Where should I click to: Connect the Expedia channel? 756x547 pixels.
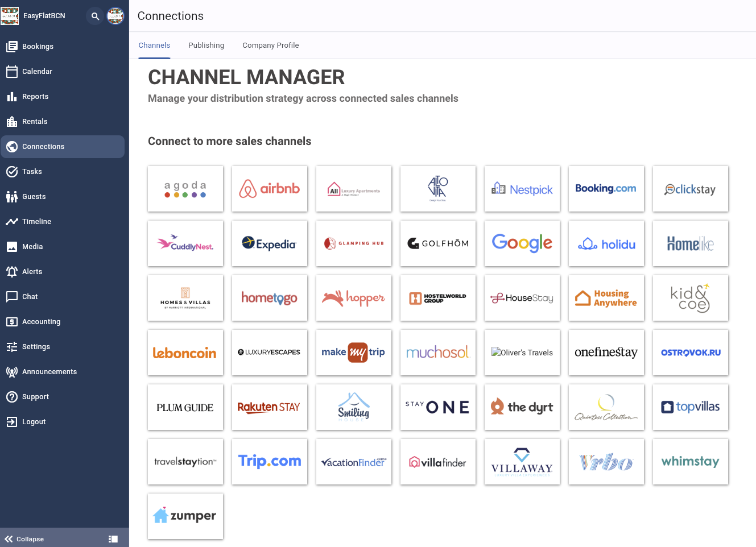[270, 243]
